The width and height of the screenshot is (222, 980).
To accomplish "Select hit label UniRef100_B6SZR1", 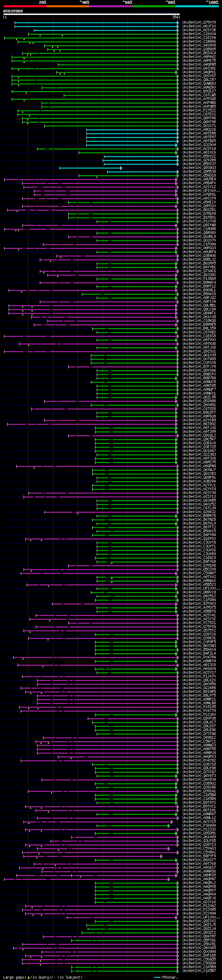I will click(199, 210).
